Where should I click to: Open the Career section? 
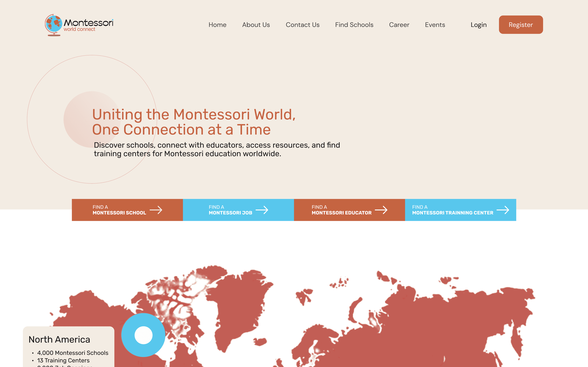[399, 25]
